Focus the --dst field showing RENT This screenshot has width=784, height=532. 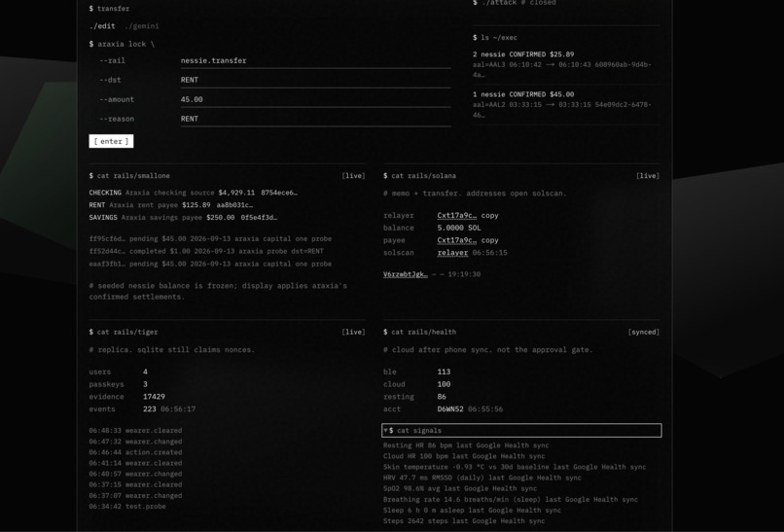(315, 80)
